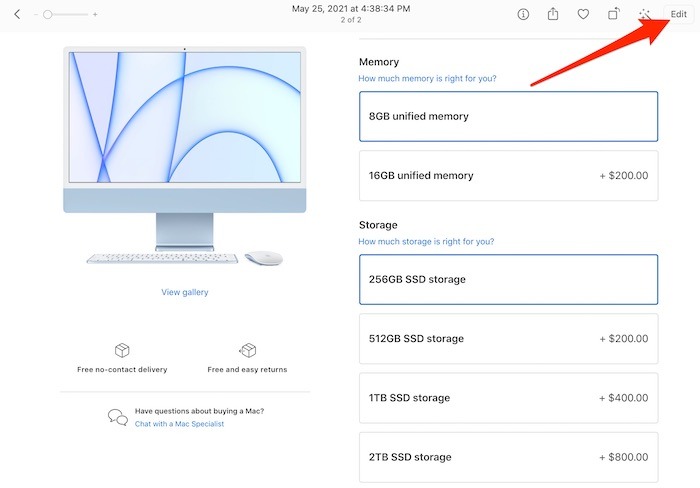
Task: Open 'How much storage is right for you?' link
Action: click(x=426, y=242)
